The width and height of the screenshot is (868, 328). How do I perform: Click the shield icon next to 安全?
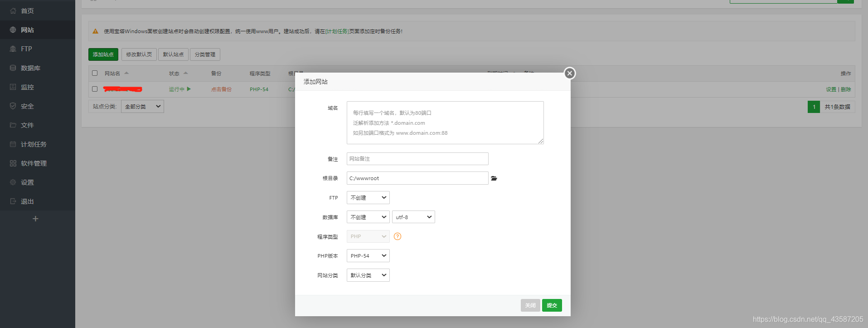(x=13, y=106)
